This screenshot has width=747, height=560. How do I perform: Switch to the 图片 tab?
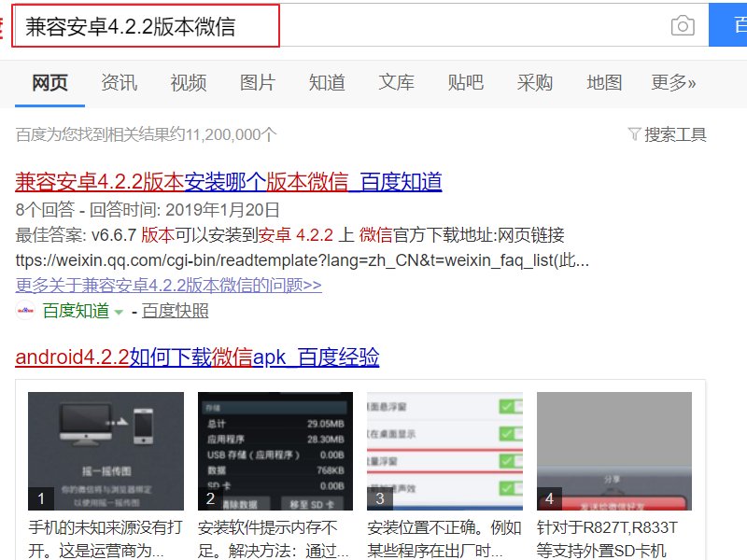tap(257, 82)
